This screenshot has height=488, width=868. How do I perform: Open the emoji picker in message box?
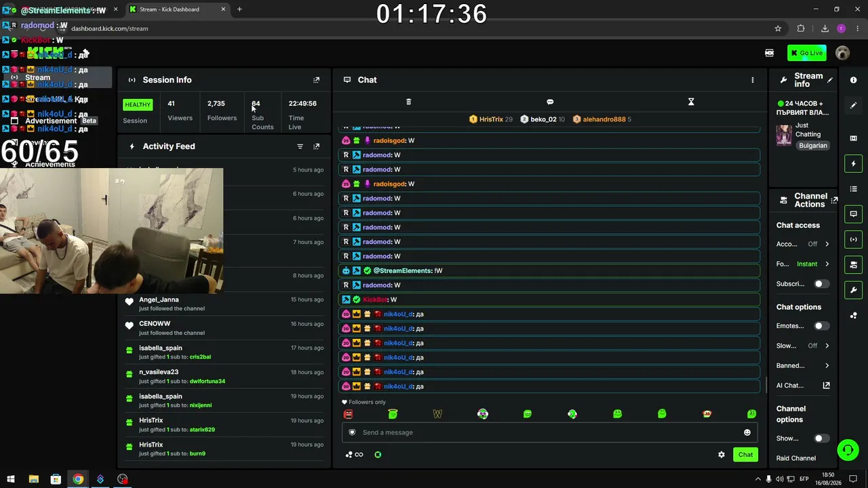click(747, 432)
